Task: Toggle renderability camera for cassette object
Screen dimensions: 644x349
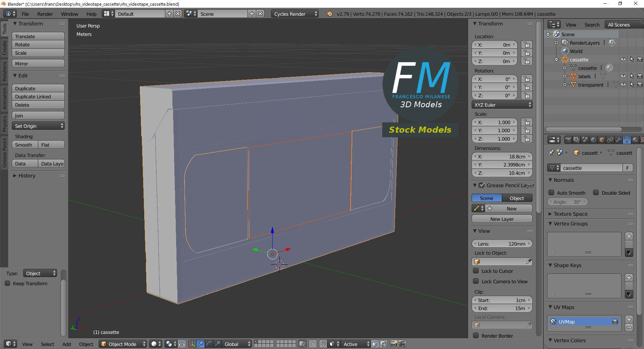Action: (x=640, y=59)
